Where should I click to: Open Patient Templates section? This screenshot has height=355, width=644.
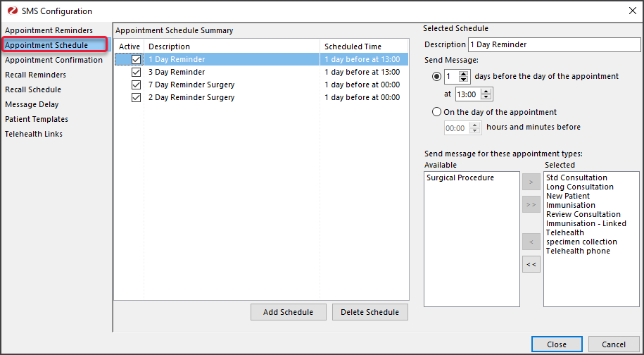pyautogui.click(x=37, y=119)
